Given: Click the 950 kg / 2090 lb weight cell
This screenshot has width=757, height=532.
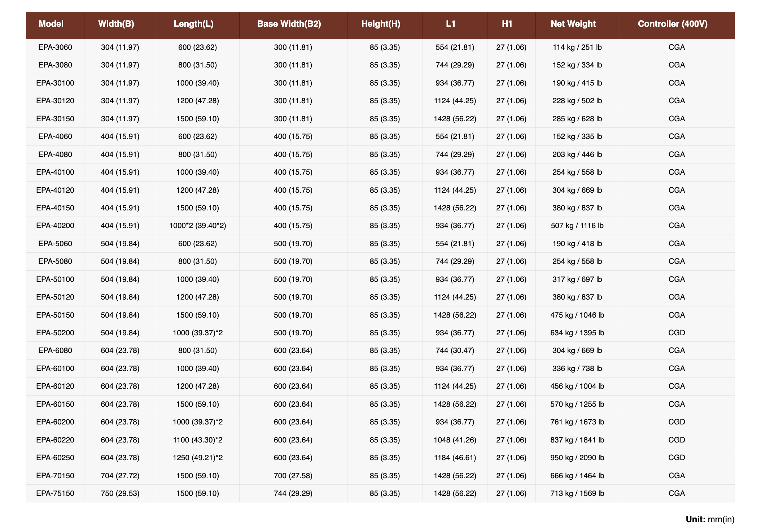Looking at the screenshot, I should tap(577, 458).
